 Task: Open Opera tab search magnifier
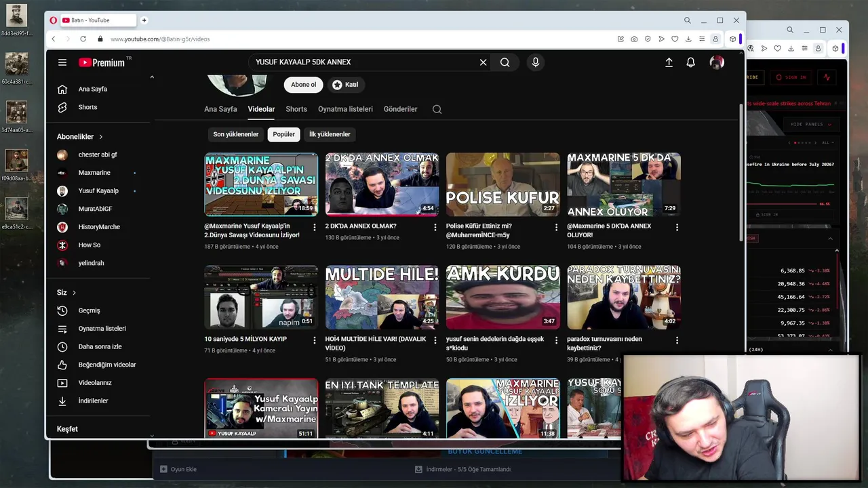(688, 20)
